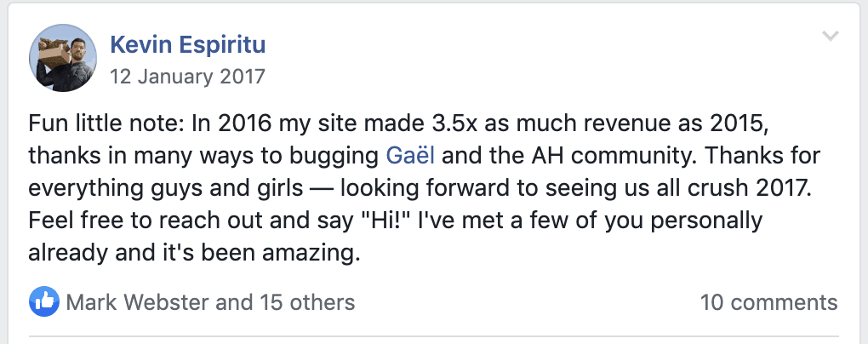868x344 pixels.
Task: Open the 10 comments link
Action: tap(768, 301)
